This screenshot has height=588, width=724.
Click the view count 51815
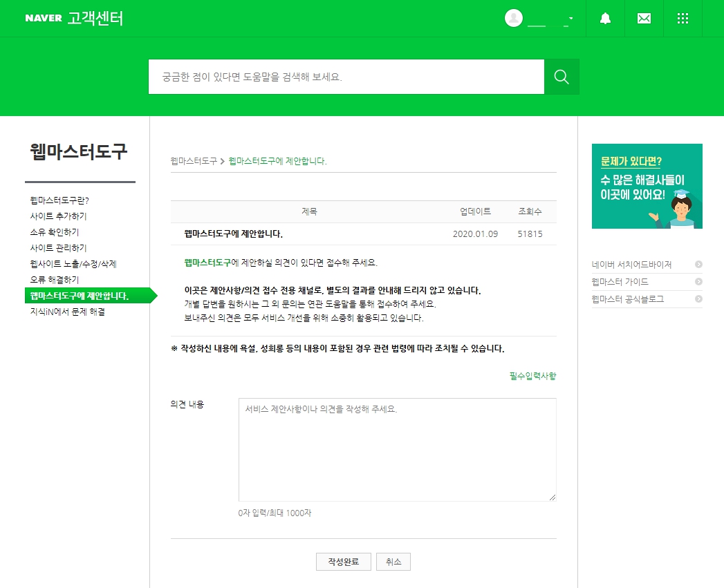pos(530,234)
